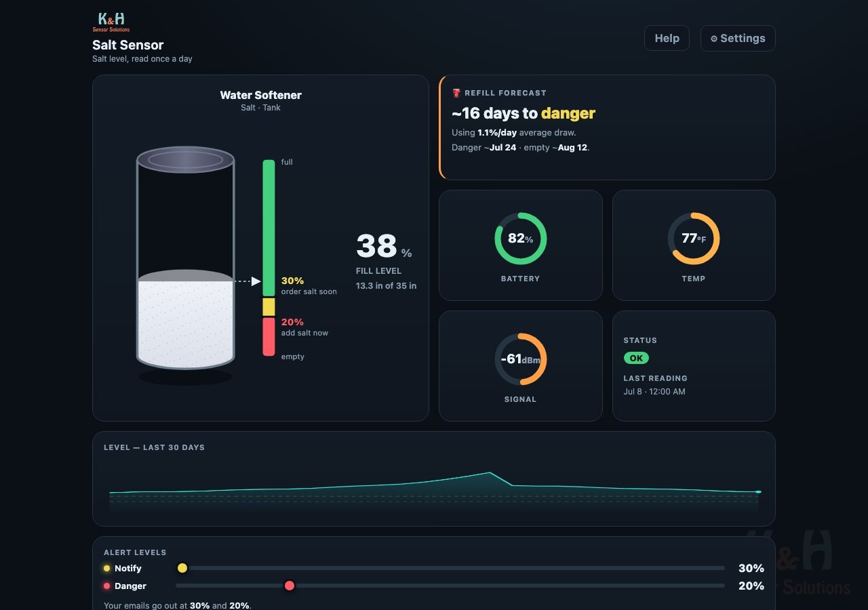Click the Notify slider's yellow handle
This screenshot has height=610, width=868.
point(182,568)
